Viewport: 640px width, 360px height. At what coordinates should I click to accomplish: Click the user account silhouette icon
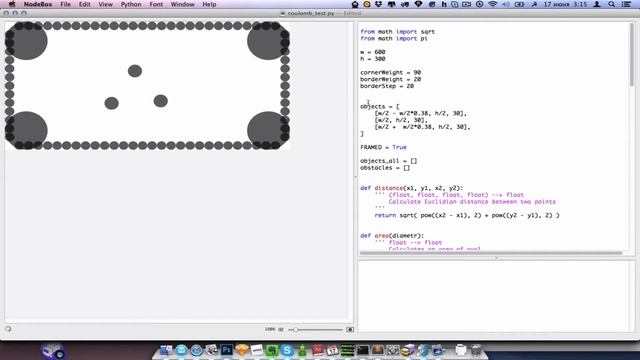pyautogui.click(x=597, y=4)
